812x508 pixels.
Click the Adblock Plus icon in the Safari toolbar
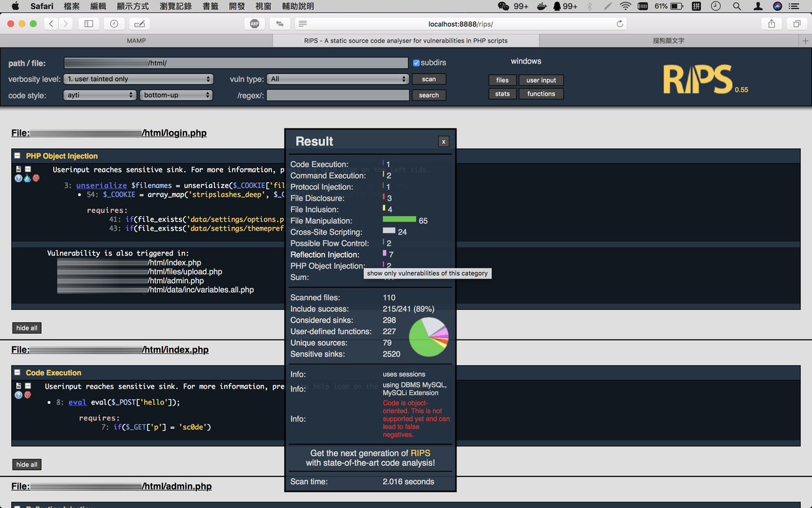click(255, 24)
